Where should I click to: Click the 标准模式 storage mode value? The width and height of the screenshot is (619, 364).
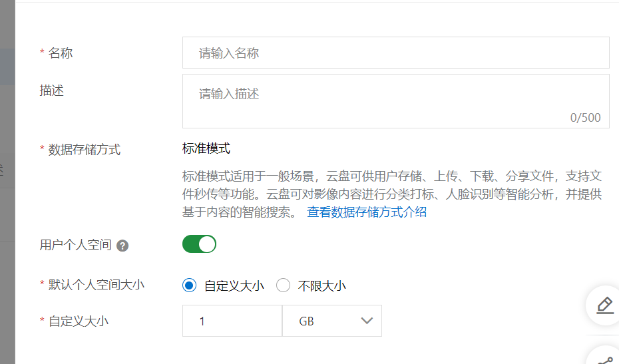pos(206,148)
